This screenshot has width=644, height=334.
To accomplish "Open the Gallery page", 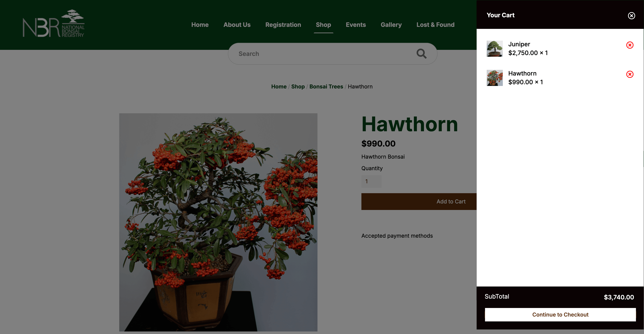I will coord(391,25).
